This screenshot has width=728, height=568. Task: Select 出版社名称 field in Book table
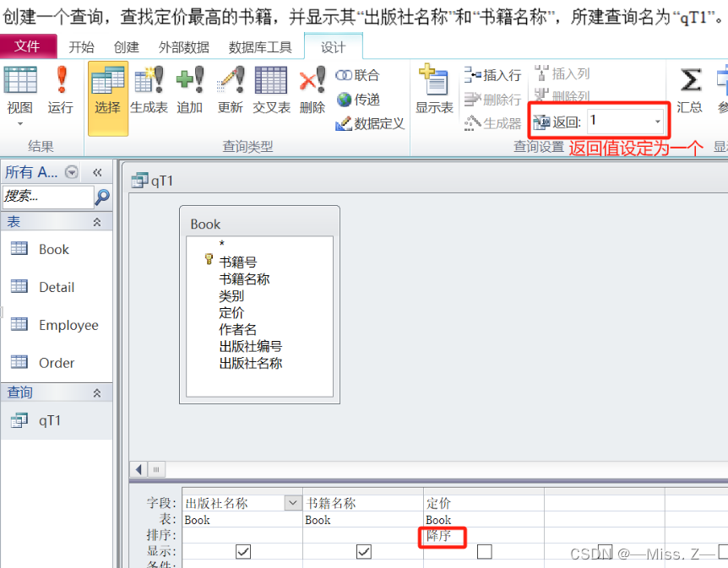(x=251, y=363)
